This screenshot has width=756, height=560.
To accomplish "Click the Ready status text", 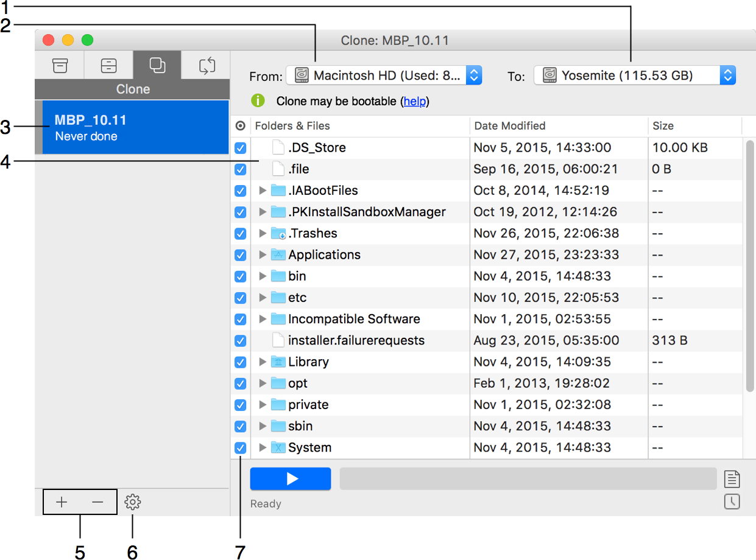I will pyautogui.click(x=266, y=504).
